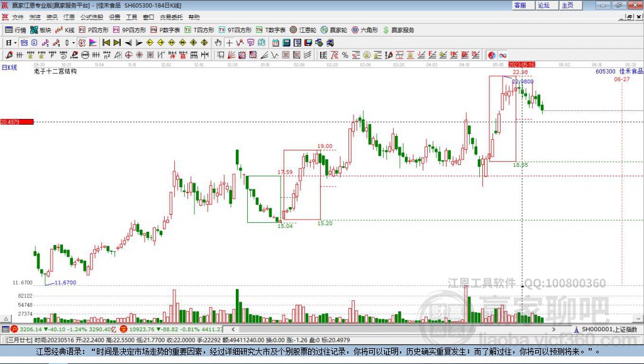Toggle the highlighted 权 adjustment icon
This screenshot has height=364, width=644.
[82, 43]
